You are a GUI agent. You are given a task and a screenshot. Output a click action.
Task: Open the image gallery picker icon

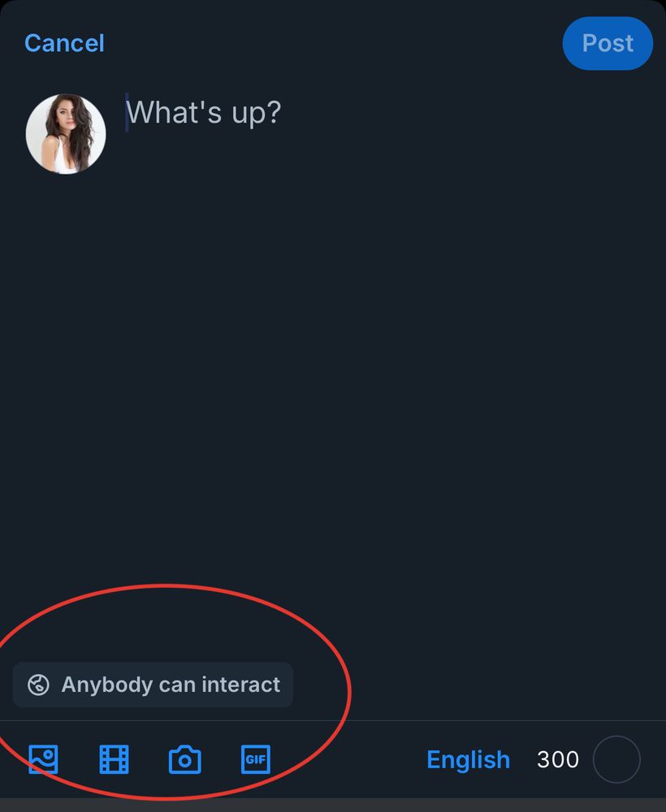[43, 759]
